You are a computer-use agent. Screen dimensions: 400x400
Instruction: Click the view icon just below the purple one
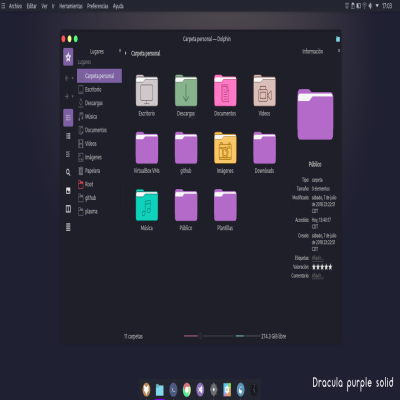68,136
